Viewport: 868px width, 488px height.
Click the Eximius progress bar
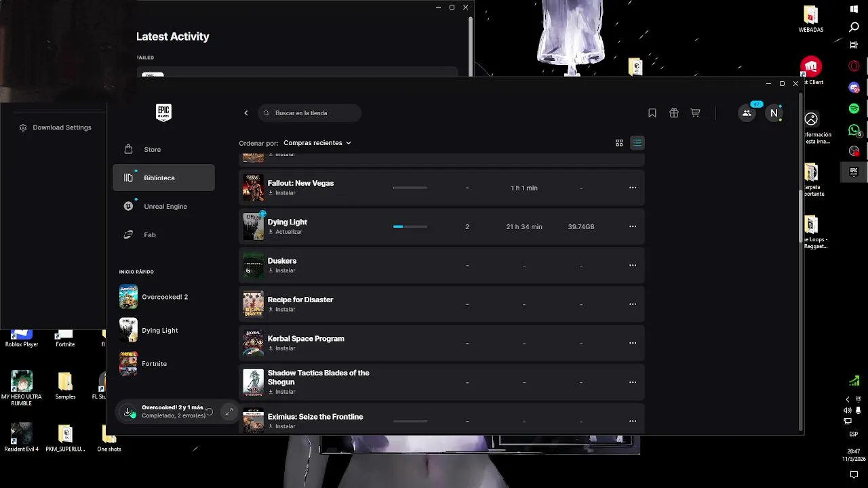click(410, 421)
